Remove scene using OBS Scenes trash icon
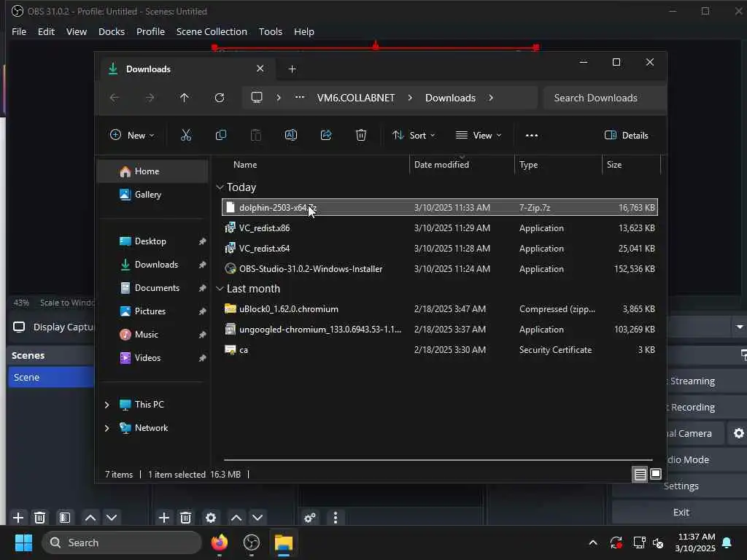This screenshot has width=747, height=560. point(40,518)
